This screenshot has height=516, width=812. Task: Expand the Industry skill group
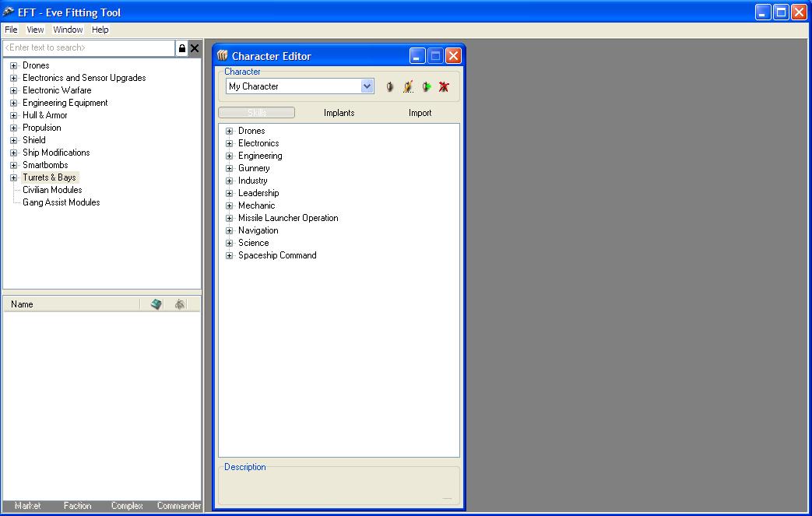[x=230, y=181]
